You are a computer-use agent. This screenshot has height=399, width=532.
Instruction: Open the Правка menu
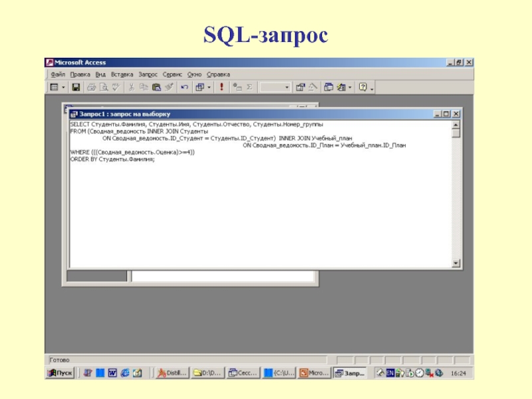click(x=80, y=74)
